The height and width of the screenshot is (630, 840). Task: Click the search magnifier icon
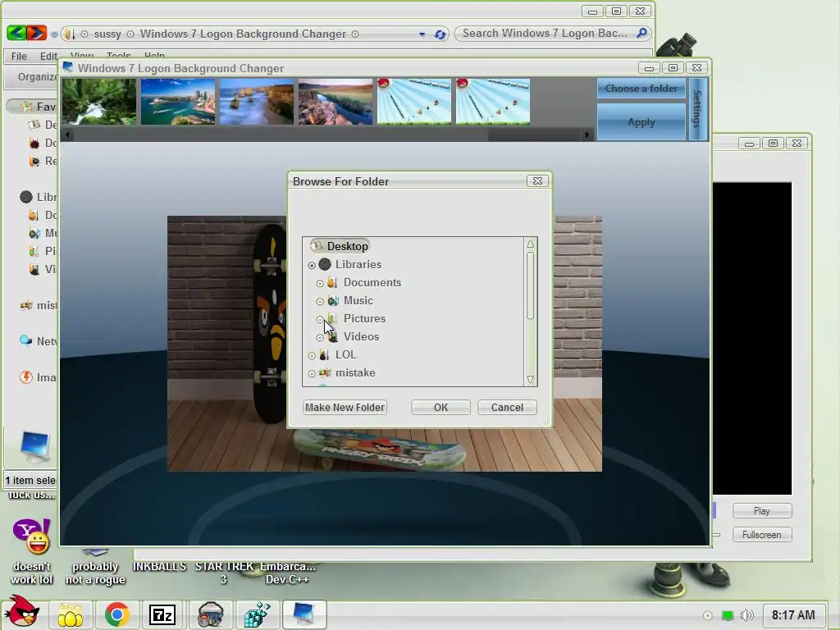coord(641,33)
